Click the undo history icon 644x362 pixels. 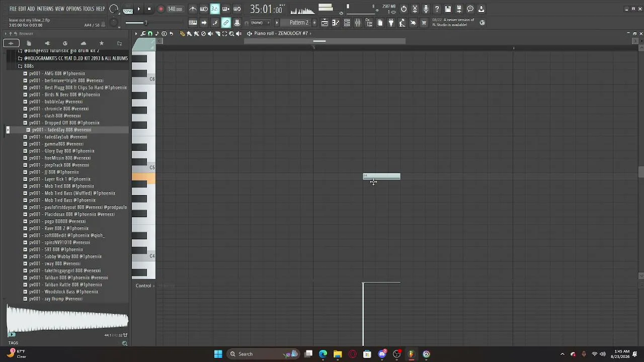404,9
